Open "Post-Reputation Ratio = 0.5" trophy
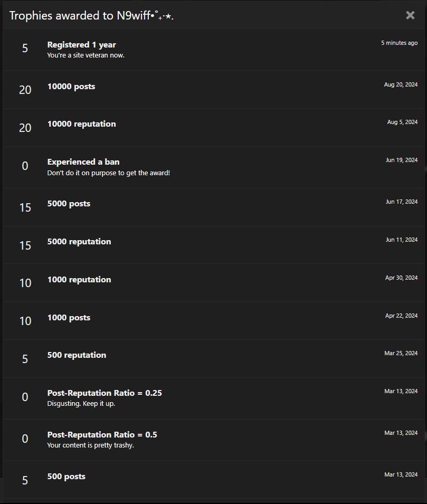The width and height of the screenshot is (427, 504). pyautogui.click(x=102, y=435)
